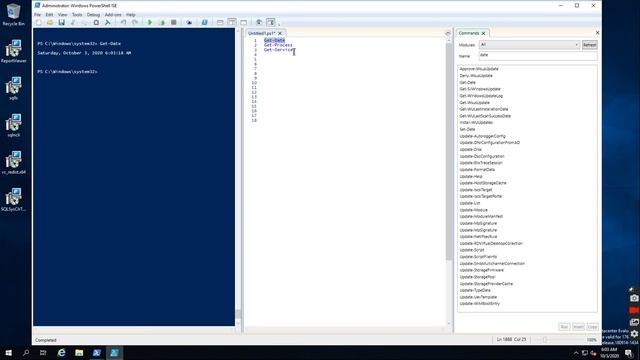Select the Untitled1.ps1 script tab
This screenshot has width=640, height=360.
point(262,33)
